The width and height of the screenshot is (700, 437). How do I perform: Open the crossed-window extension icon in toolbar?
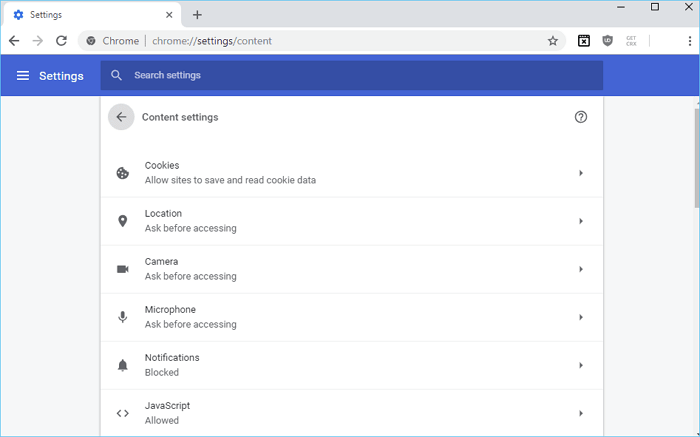pyautogui.click(x=583, y=41)
